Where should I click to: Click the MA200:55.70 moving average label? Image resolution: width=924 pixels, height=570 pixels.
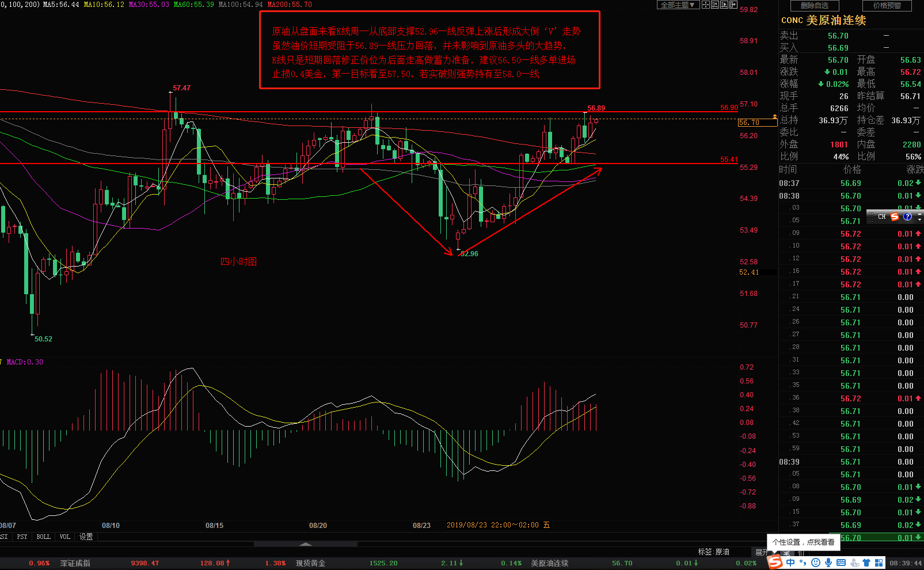coord(290,5)
